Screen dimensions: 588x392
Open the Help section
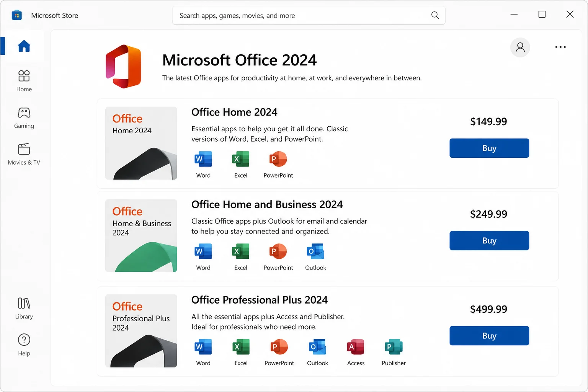pos(24,345)
